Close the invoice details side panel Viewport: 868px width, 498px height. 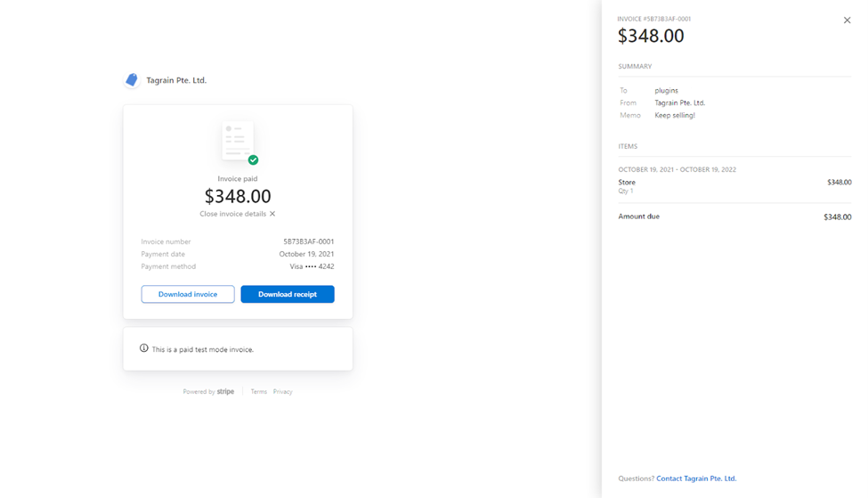click(847, 20)
